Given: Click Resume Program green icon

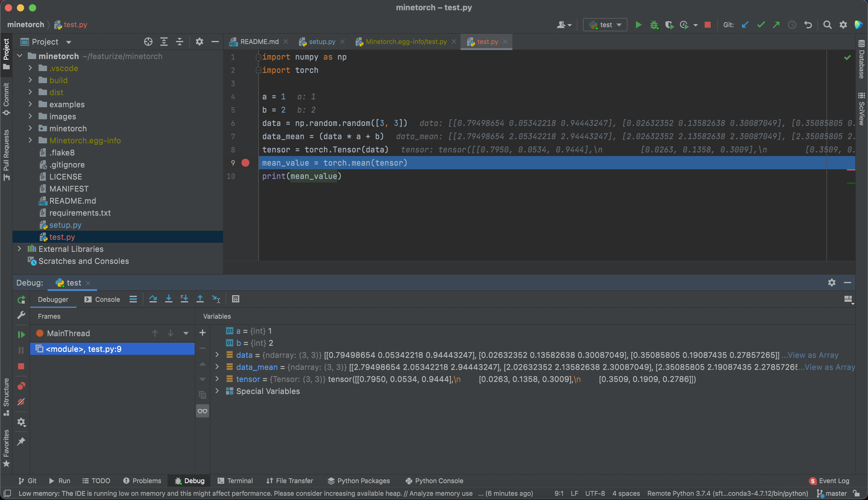Looking at the screenshot, I should tap(21, 334).
